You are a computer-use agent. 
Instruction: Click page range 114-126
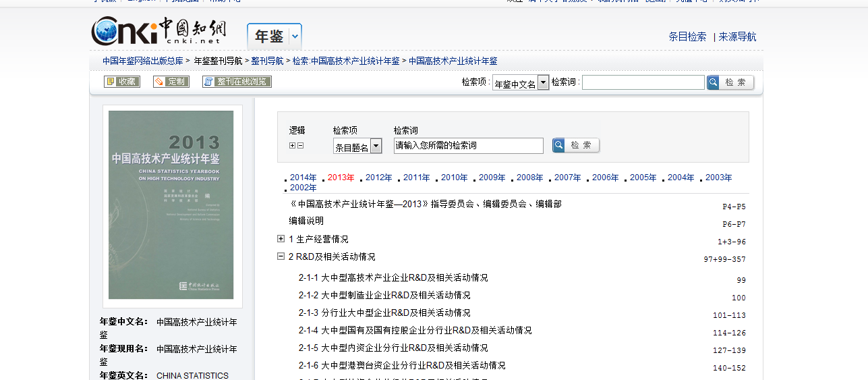click(x=729, y=333)
